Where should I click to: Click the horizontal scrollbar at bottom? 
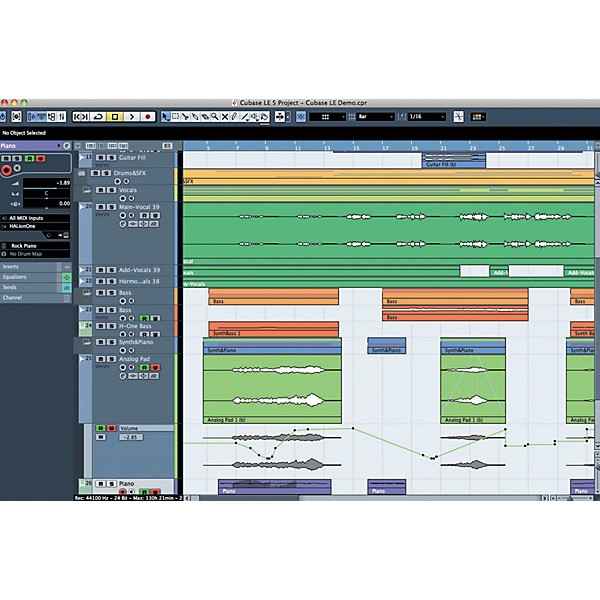pos(367,498)
